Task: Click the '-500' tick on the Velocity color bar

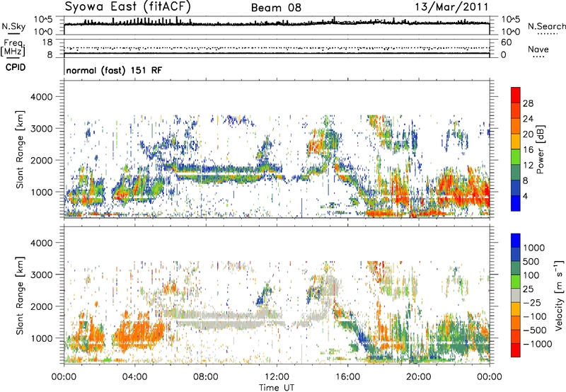Action: click(x=535, y=330)
